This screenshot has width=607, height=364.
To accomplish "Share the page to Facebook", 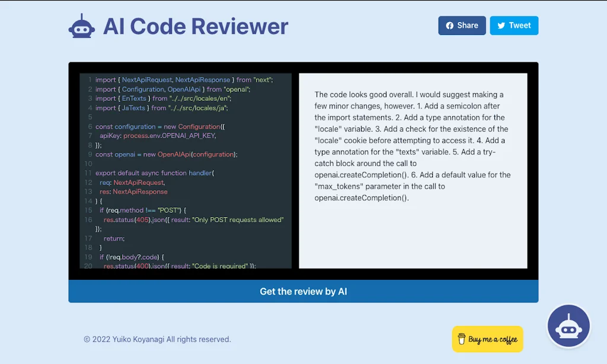I will pyautogui.click(x=462, y=25).
